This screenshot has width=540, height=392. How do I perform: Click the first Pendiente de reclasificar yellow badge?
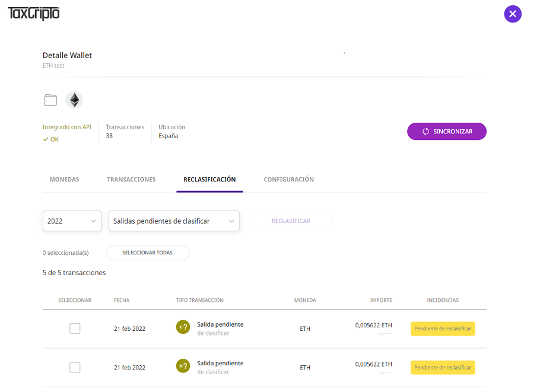point(443,329)
